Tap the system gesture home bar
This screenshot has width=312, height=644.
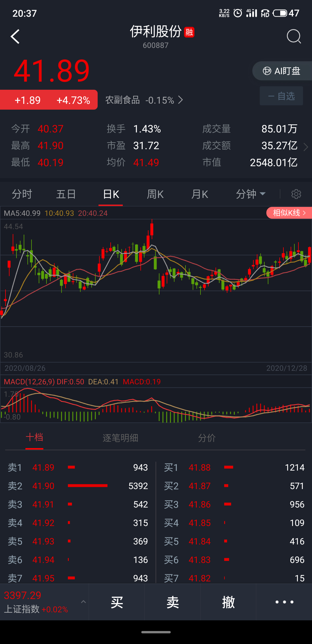pos(156,632)
